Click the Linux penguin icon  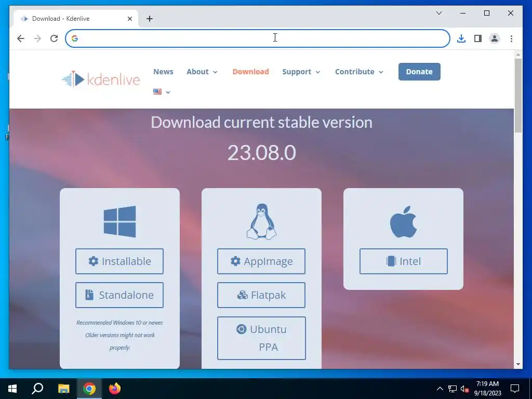click(x=261, y=221)
